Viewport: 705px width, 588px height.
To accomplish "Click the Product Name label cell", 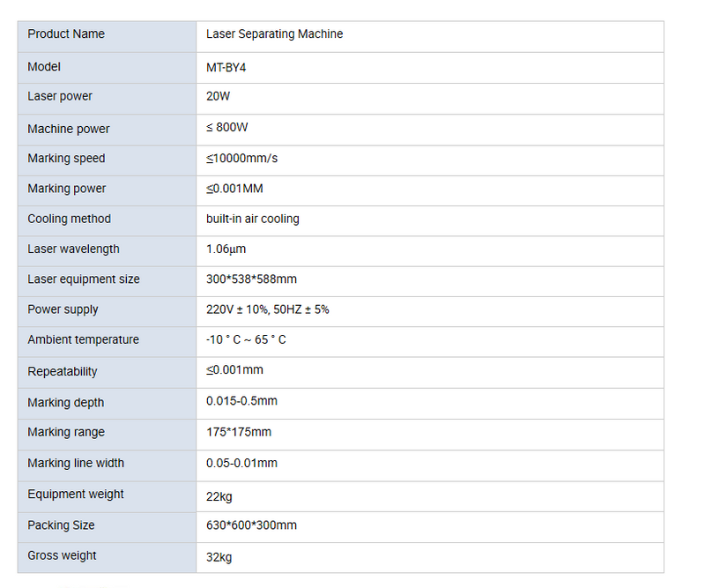I will click(107, 36).
